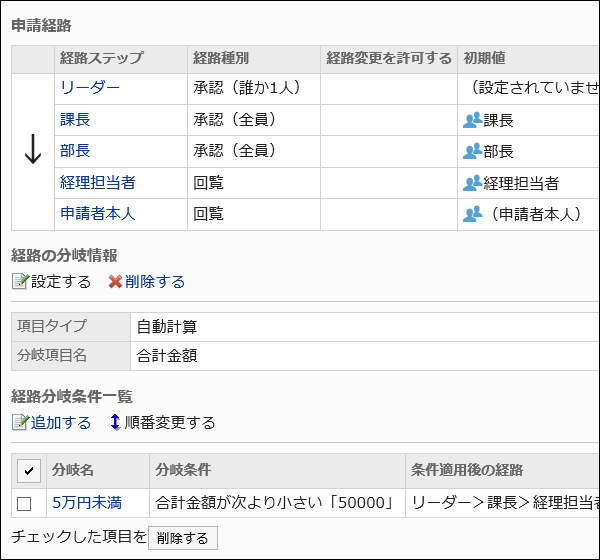
Task: Click the 順番変更する text
Action: (170, 423)
